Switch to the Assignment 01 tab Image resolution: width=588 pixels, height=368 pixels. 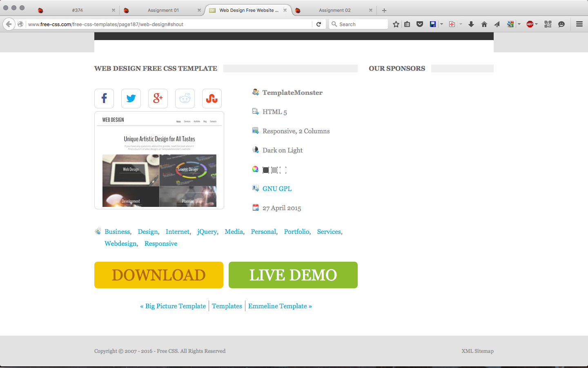click(163, 10)
